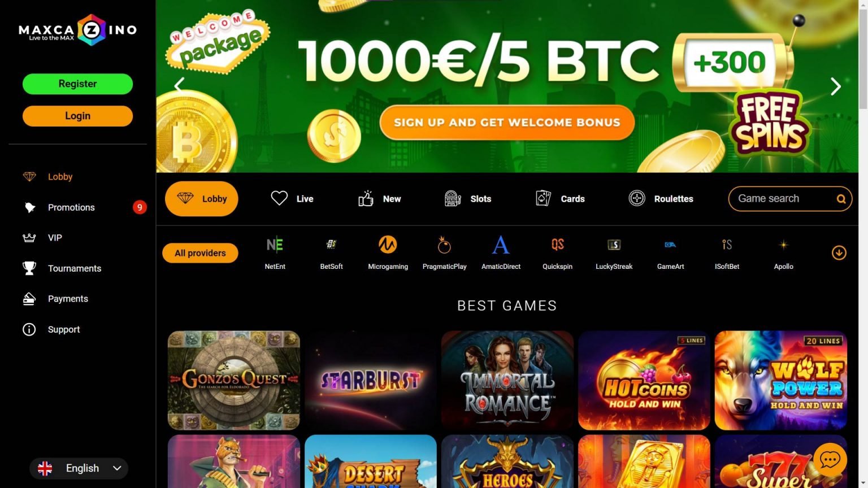This screenshot has height=488, width=868.
Task: Go to previous banner slide arrow
Action: (180, 85)
